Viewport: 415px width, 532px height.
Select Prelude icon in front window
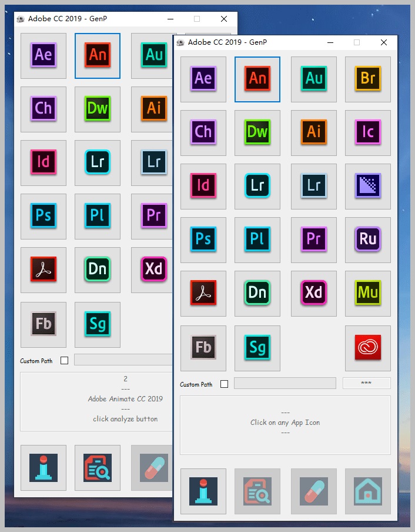[x=257, y=240]
